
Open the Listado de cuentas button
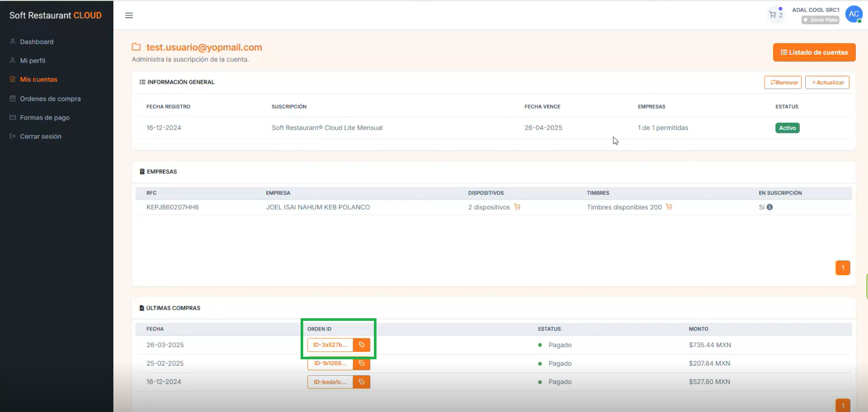pyautogui.click(x=814, y=52)
